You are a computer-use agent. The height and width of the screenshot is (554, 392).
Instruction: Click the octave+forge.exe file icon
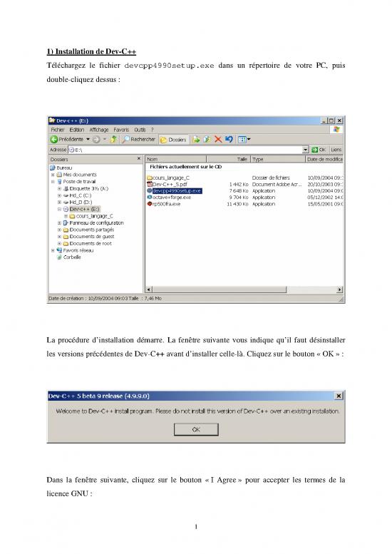coord(150,198)
